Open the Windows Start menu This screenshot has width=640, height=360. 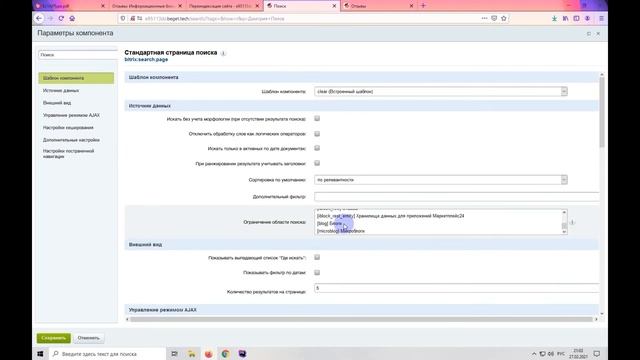point(40,353)
